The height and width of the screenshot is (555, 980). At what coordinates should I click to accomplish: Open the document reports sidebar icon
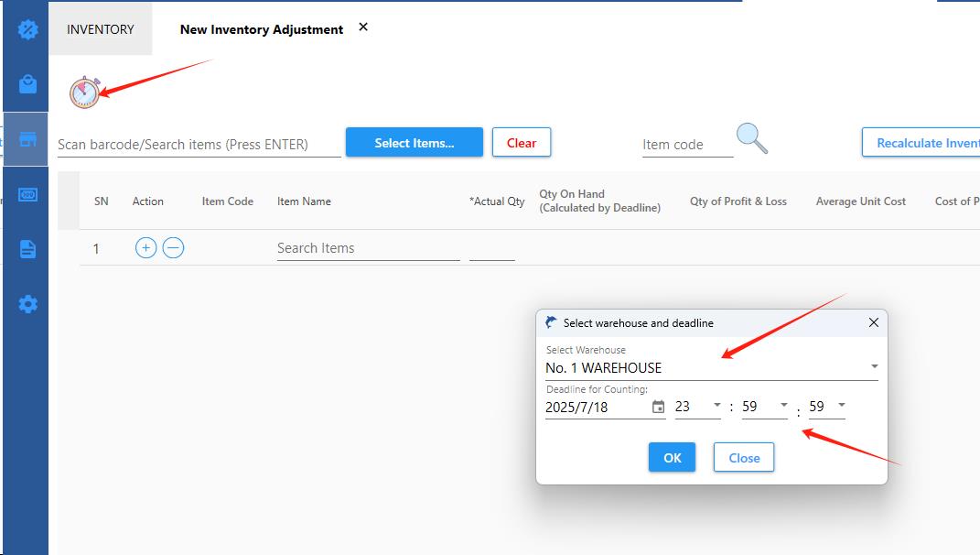(x=28, y=249)
